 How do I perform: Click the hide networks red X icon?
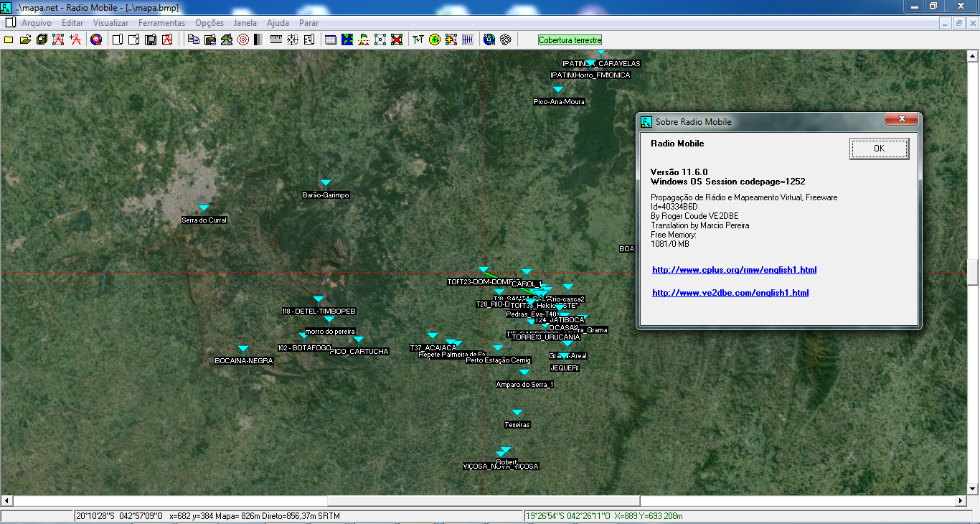397,40
